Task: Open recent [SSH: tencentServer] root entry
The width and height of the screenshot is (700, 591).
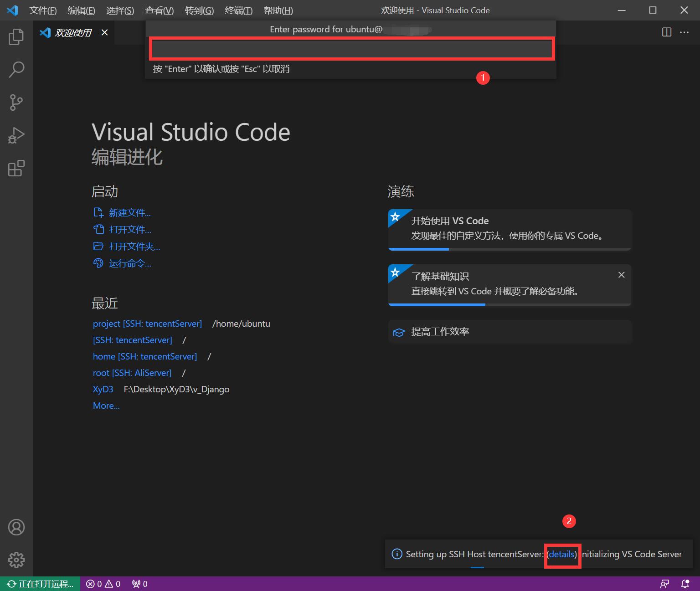Action: tap(133, 340)
